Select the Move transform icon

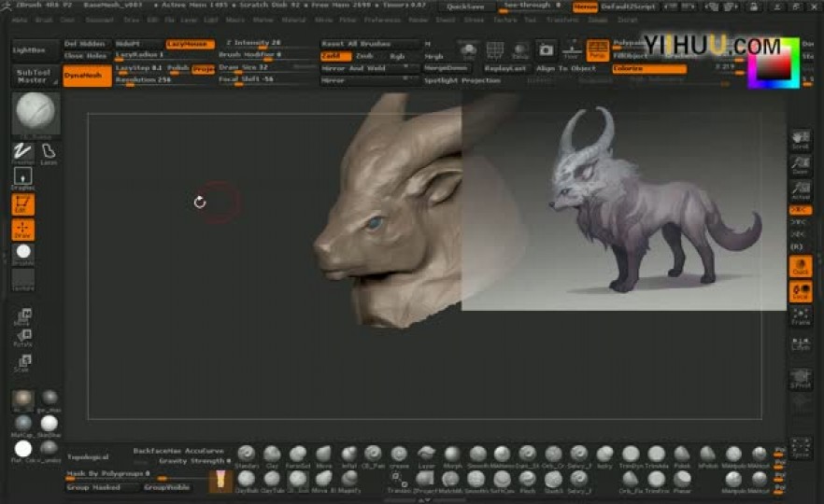22,317
